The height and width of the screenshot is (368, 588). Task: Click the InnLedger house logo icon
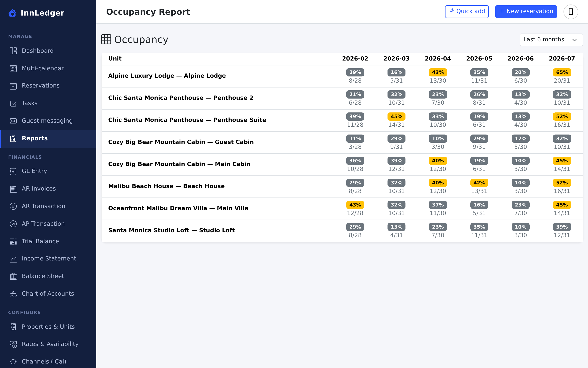12,13
